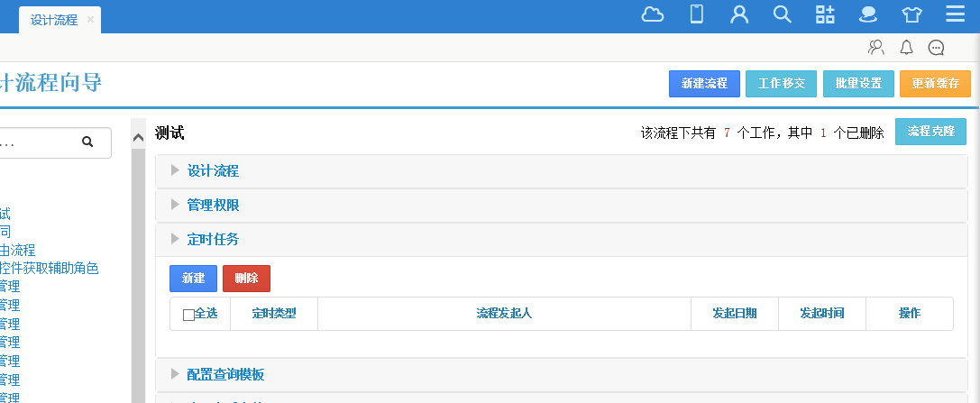The height and width of the screenshot is (403, 980).
Task: Open the mobile phone icon
Action: pyautogui.click(x=696, y=14)
